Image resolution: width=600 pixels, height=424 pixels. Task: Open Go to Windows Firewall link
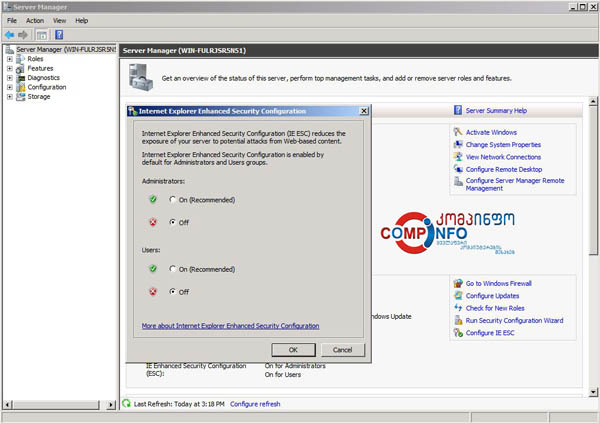coord(499,284)
